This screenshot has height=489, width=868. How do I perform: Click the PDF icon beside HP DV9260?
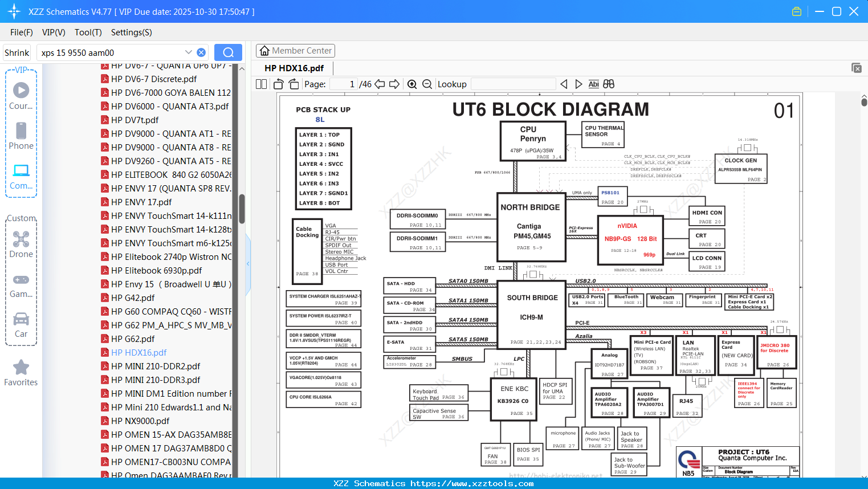105,161
